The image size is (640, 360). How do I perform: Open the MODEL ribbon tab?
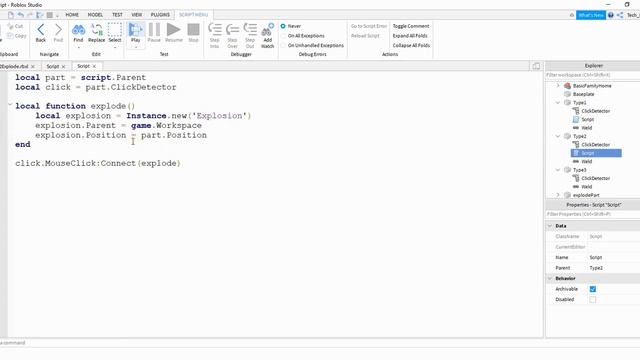click(95, 15)
